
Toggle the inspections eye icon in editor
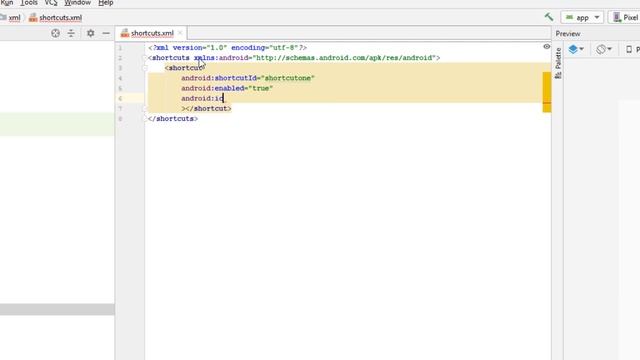pos(547,47)
